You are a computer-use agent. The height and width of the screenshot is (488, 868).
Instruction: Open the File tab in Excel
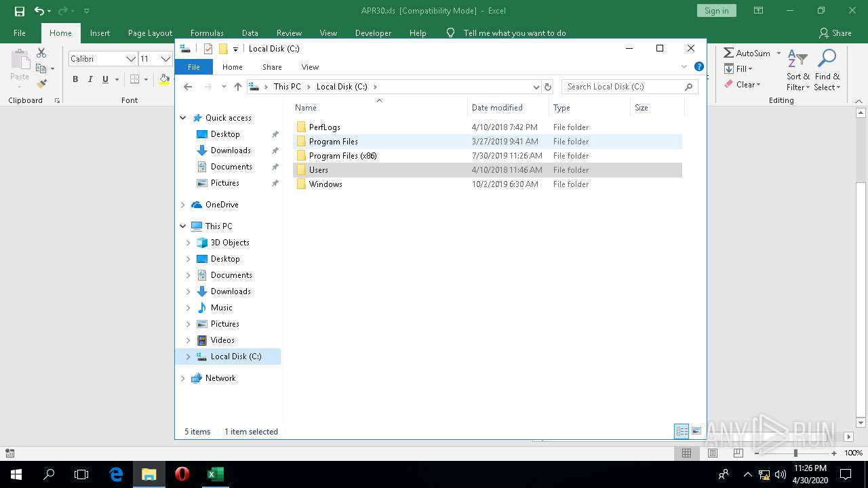tap(20, 33)
